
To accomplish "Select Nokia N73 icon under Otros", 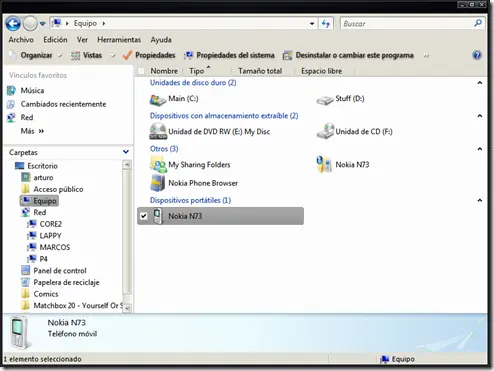I will (324, 164).
